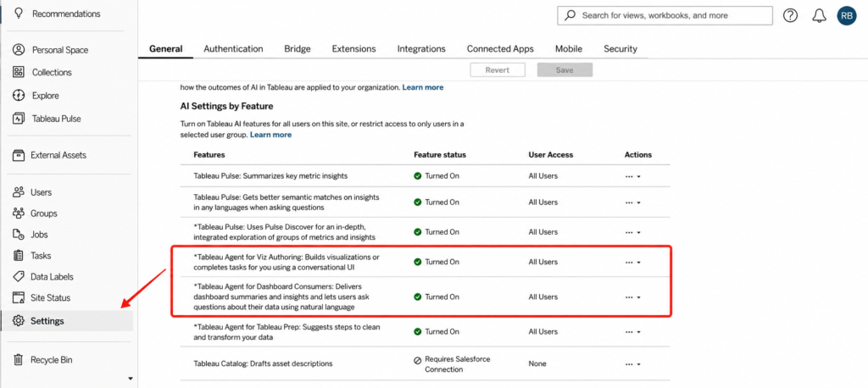This screenshot has height=388, width=868.
Task: Click the magnifier icon in search box
Action: tap(570, 15)
